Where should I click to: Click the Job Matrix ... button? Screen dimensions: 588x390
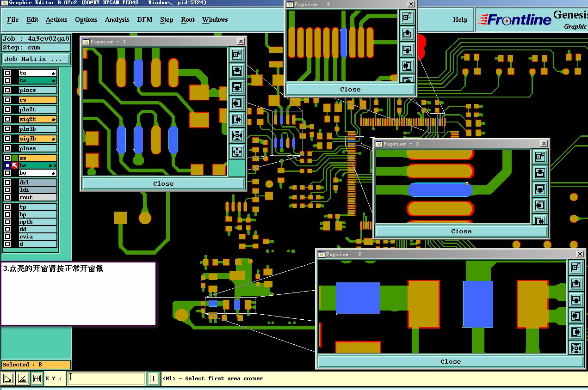(x=36, y=59)
